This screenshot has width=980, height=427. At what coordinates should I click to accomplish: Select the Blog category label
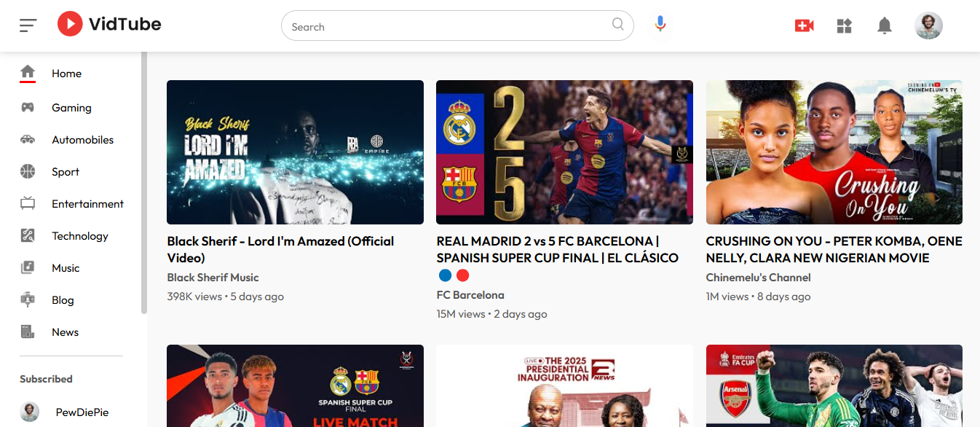click(63, 300)
